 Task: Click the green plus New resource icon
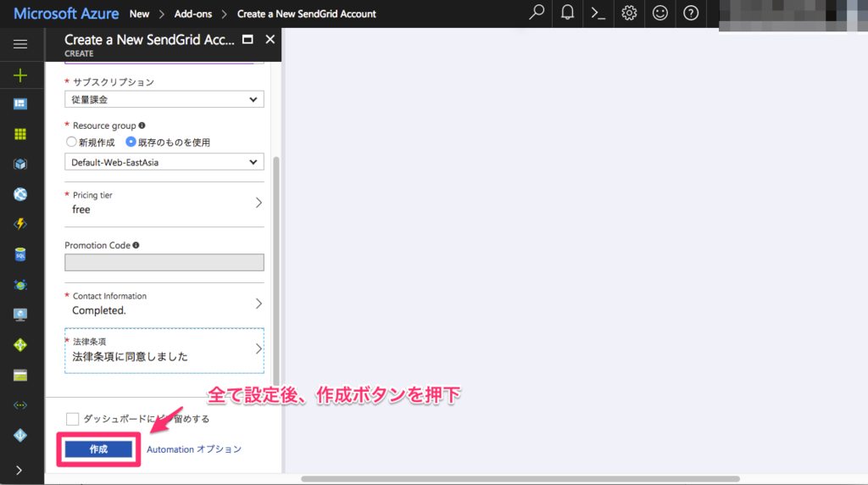[x=20, y=75]
